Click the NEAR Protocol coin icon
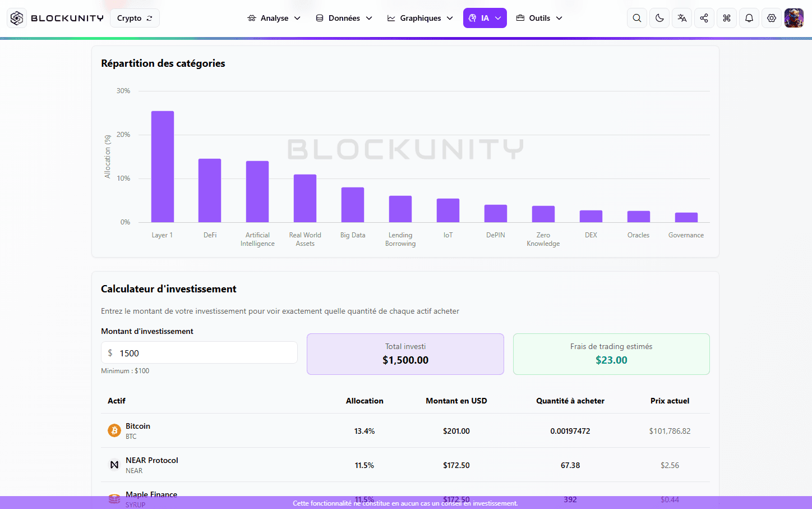Viewport: 812px width, 509px height. point(114,465)
